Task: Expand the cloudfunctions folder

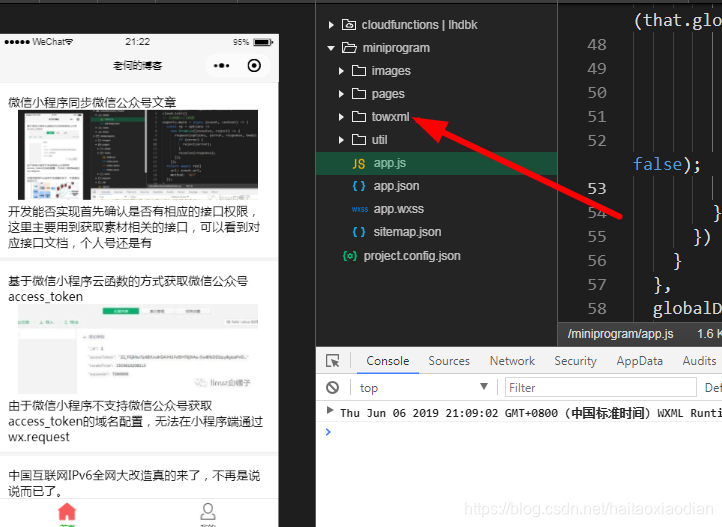Action: (331, 25)
